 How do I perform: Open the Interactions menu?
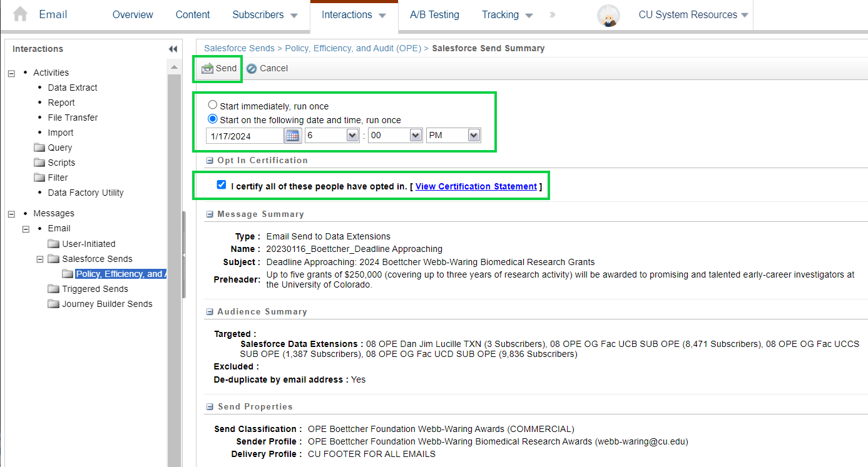(x=354, y=15)
